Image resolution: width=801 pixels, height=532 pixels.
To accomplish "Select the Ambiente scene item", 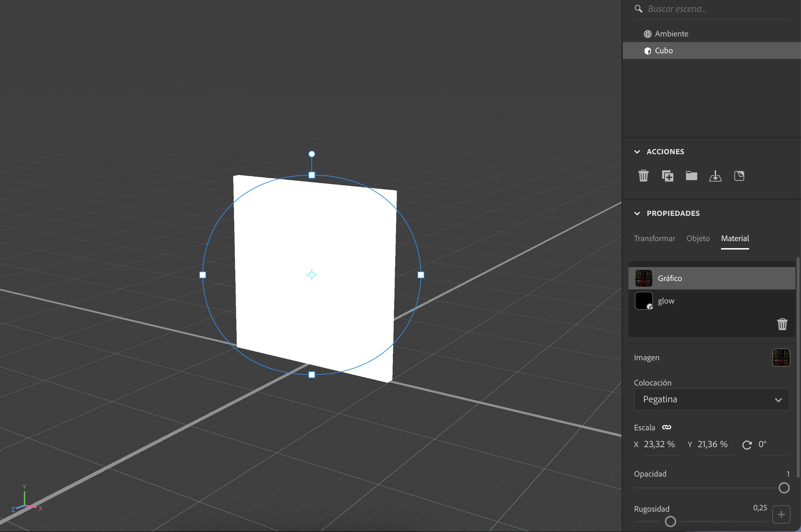I will 671,34.
